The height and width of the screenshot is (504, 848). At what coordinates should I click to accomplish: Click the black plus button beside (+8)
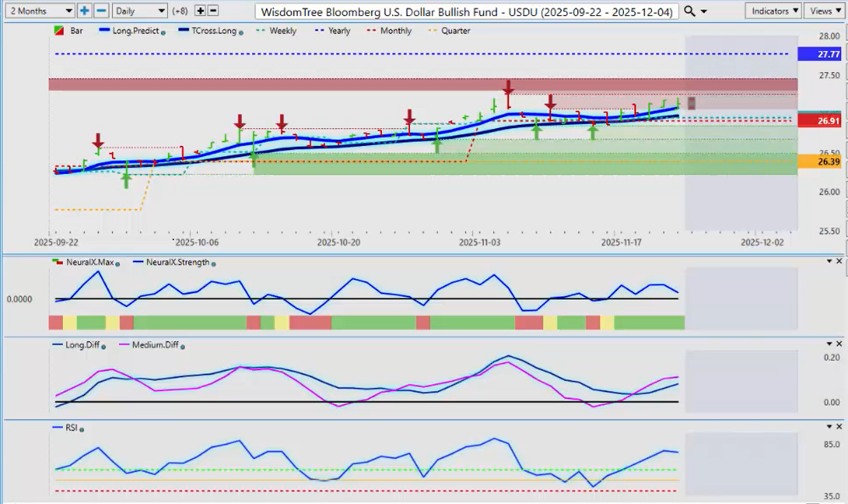(199, 11)
